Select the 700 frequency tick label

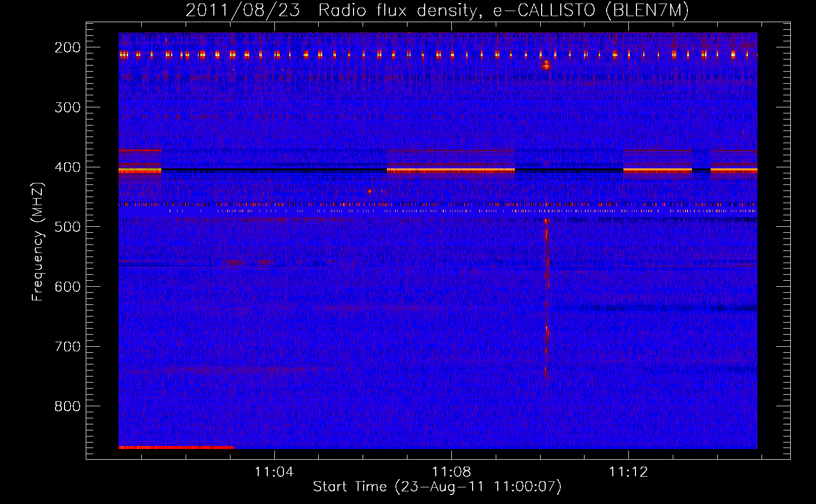tap(68, 347)
